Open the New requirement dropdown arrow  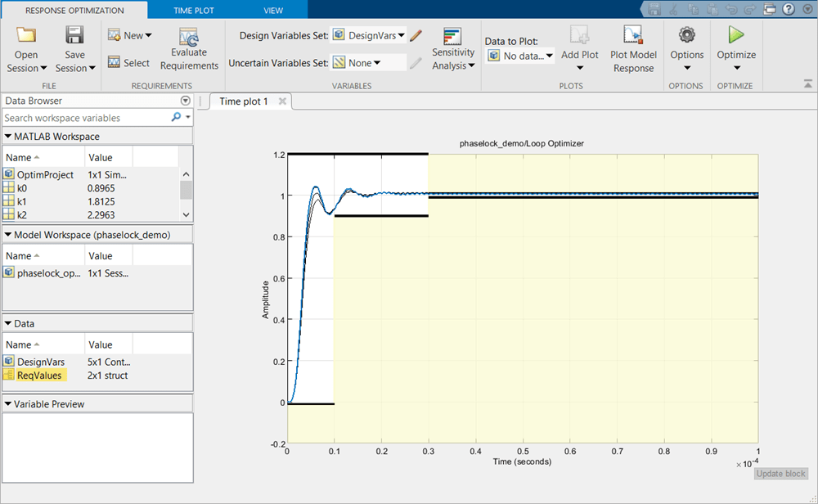tap(148, 35)
